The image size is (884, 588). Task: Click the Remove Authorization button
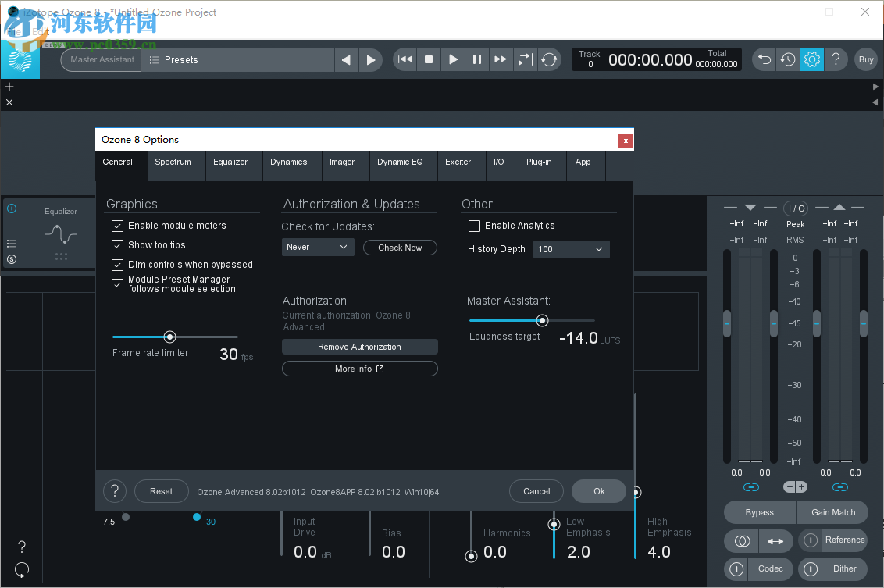(359, 347)
